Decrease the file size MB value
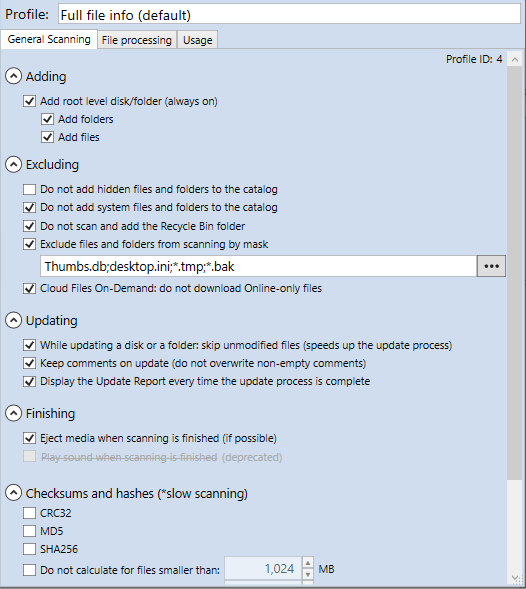Screen dimensions: 526x589 [x=308, y=574]
